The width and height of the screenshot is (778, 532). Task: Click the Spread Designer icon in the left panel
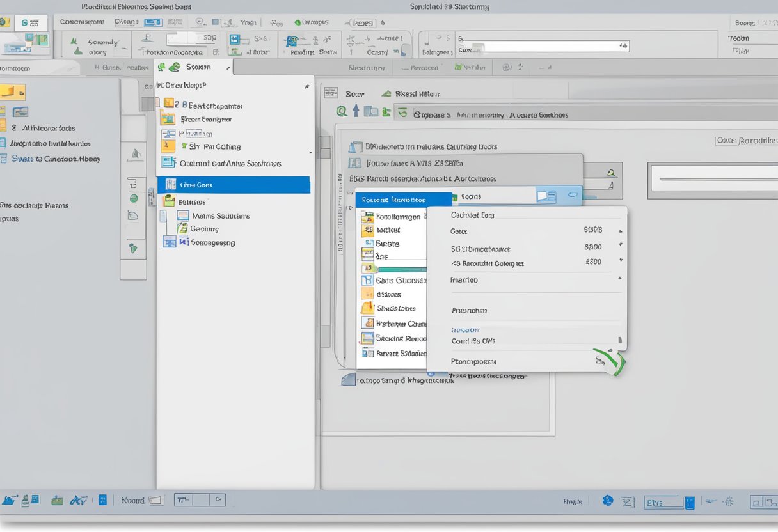coord(168,119)
